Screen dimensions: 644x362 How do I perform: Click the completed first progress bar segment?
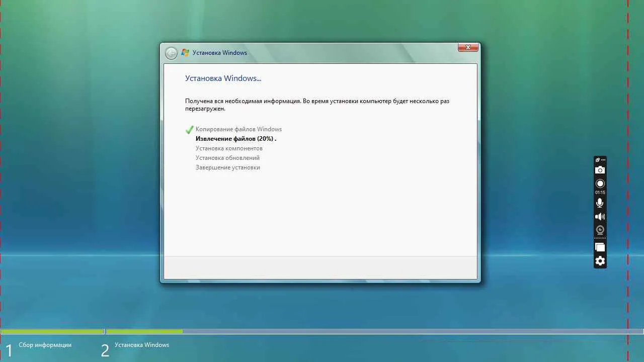tap(52, 331)
